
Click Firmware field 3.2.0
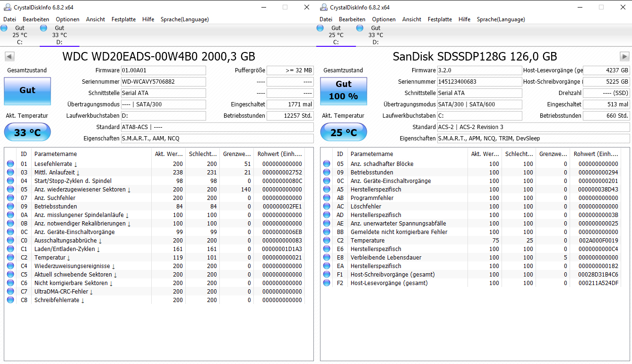[x=479, y=70]
